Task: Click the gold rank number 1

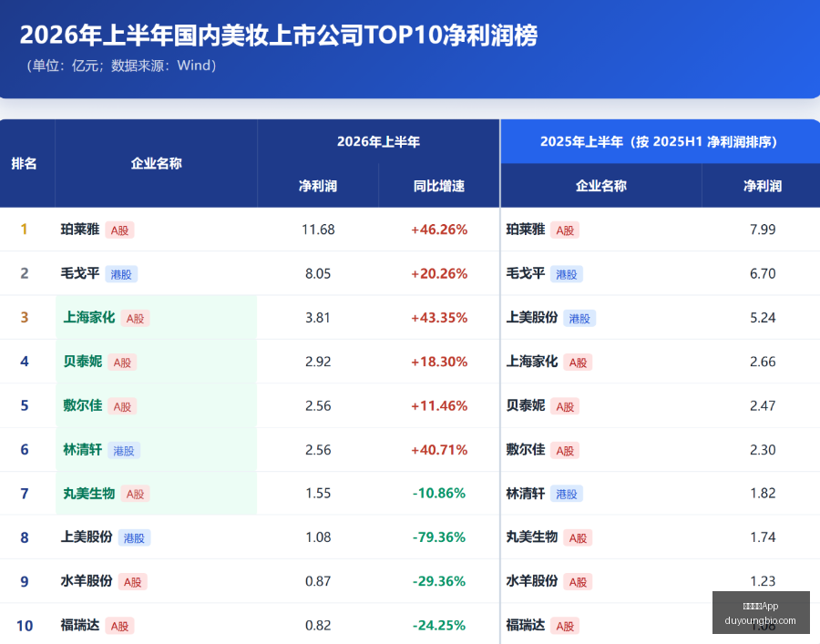Action: click(x=24, y=230)
